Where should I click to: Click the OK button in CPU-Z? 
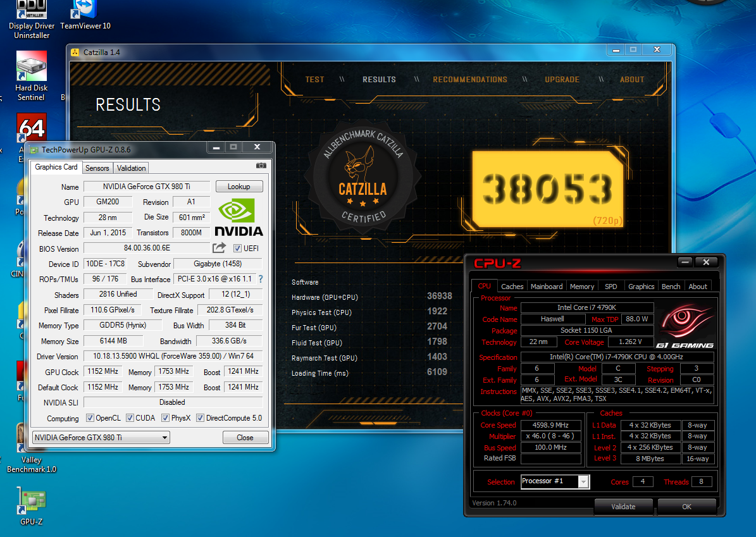(686, 507)
